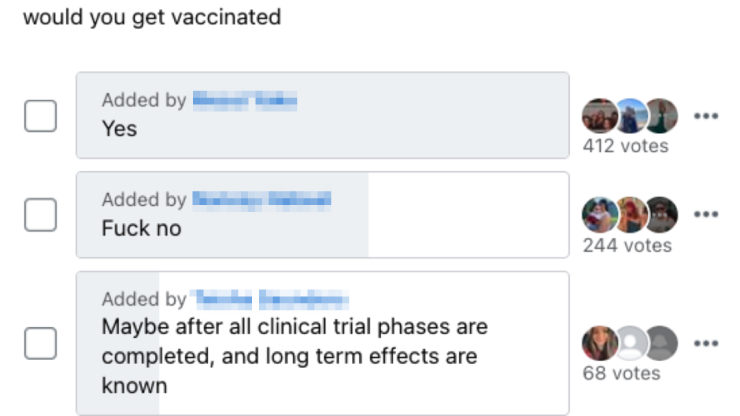
Task: View the 412 votes list
Action: coord(625,146)
